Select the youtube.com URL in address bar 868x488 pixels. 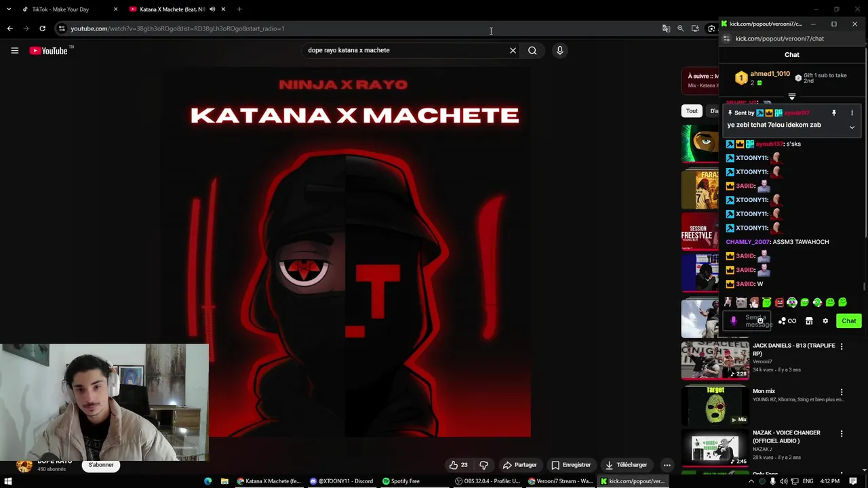pos(178,28)
